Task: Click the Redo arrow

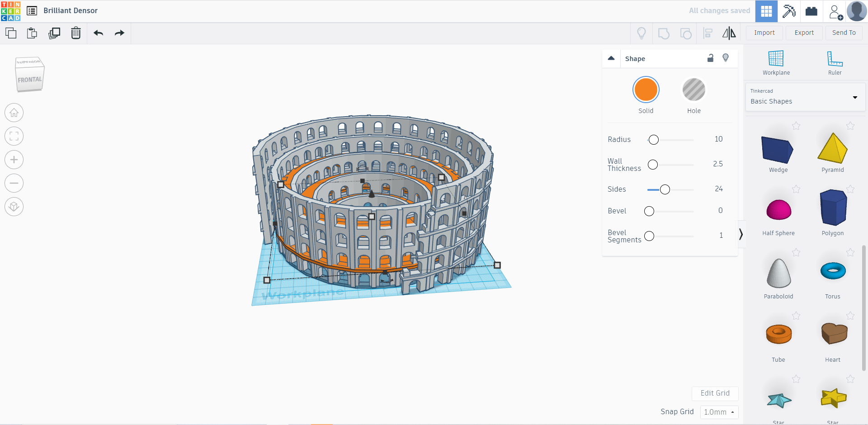Action: click(x=119, y=33)
